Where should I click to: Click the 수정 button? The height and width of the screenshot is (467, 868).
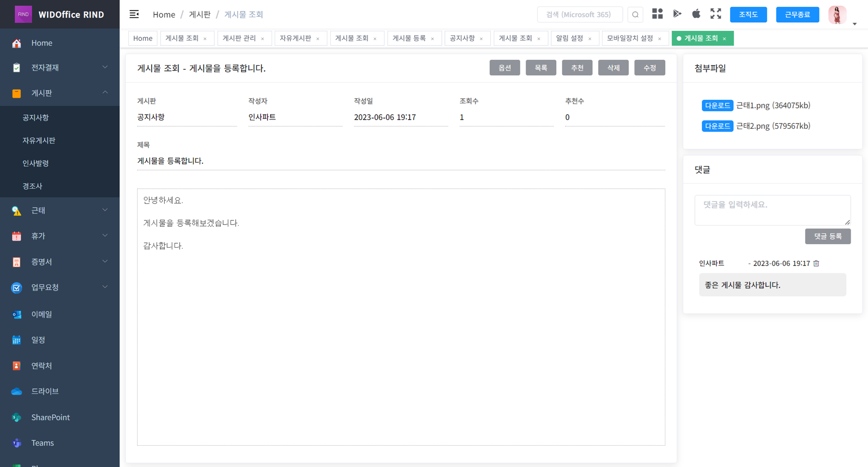[649, 68]
